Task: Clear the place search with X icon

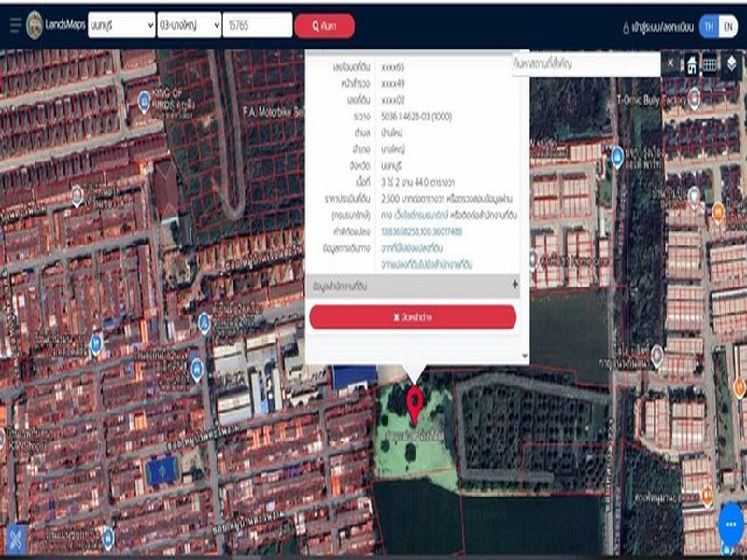Action: [x=669, y=64]
